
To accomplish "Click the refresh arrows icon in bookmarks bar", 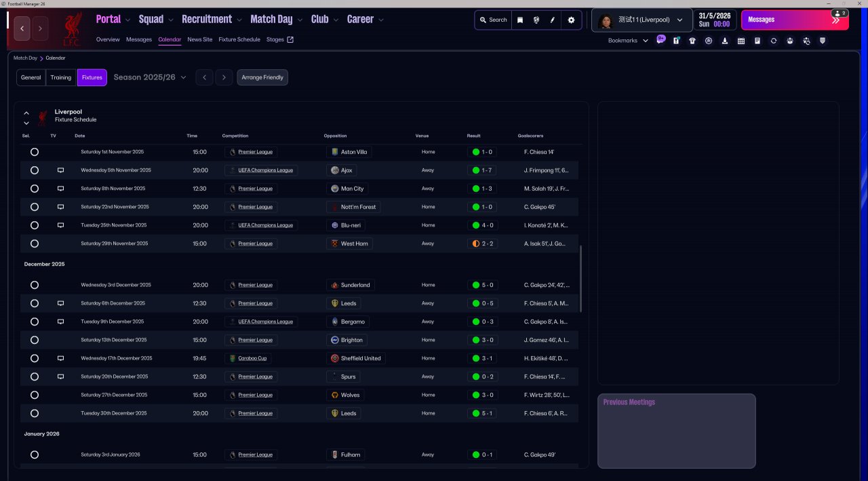I will [x=774, y=41].
